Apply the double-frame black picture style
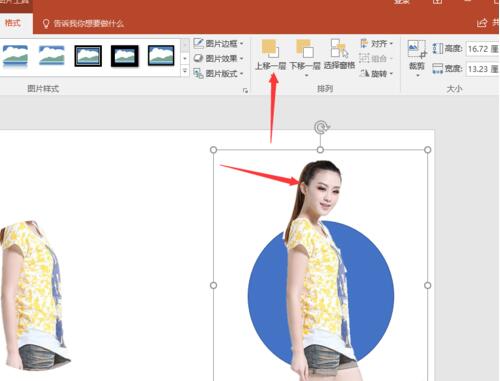The height and width of the screenshot is (381, 500). click(x=88, y=56)
